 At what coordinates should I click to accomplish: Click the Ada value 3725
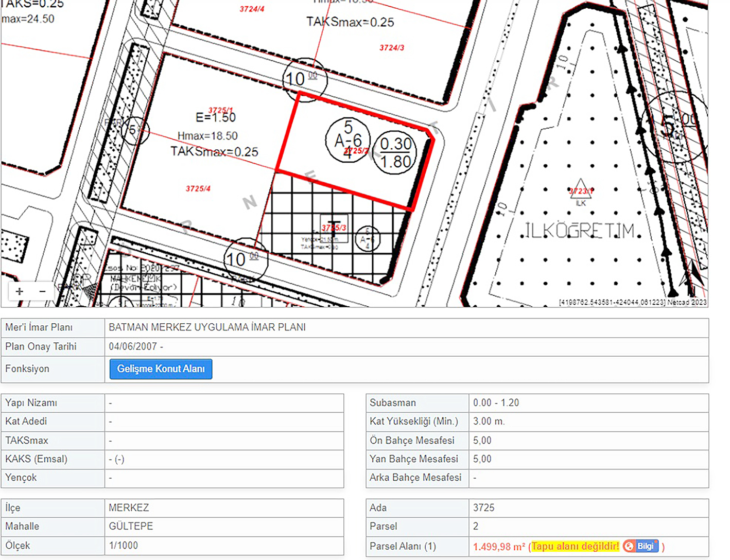483,508
